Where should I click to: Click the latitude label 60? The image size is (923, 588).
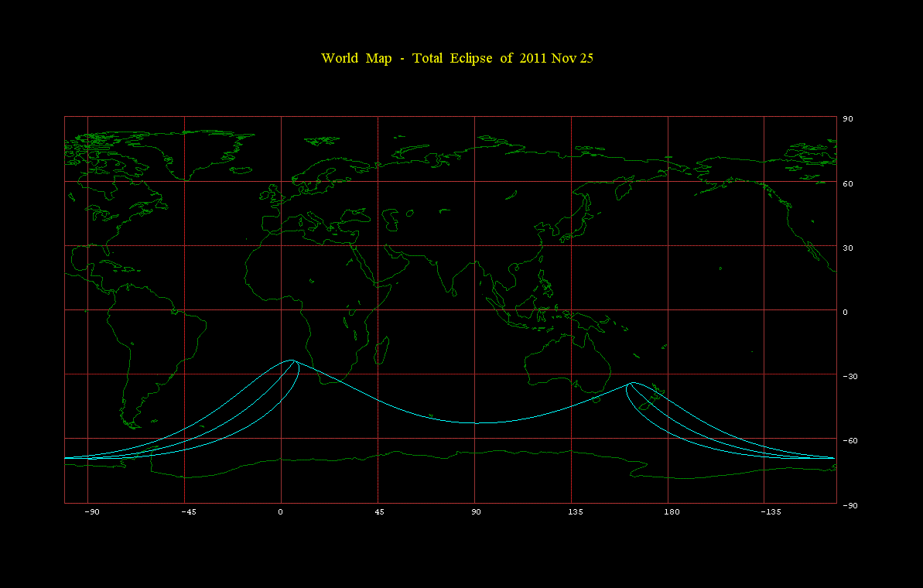pyautogui.click(x=848, y=183)
